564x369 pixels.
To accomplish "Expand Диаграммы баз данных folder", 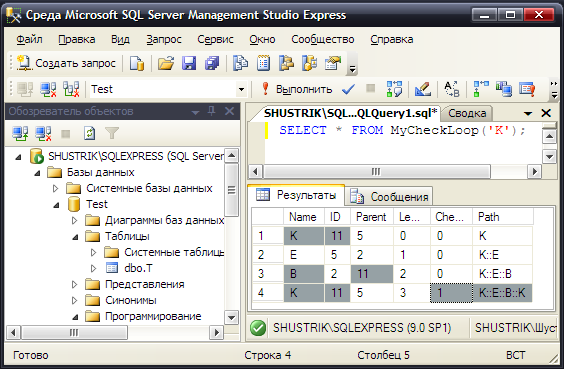I will pyautogui.click(x=74, y=220).
